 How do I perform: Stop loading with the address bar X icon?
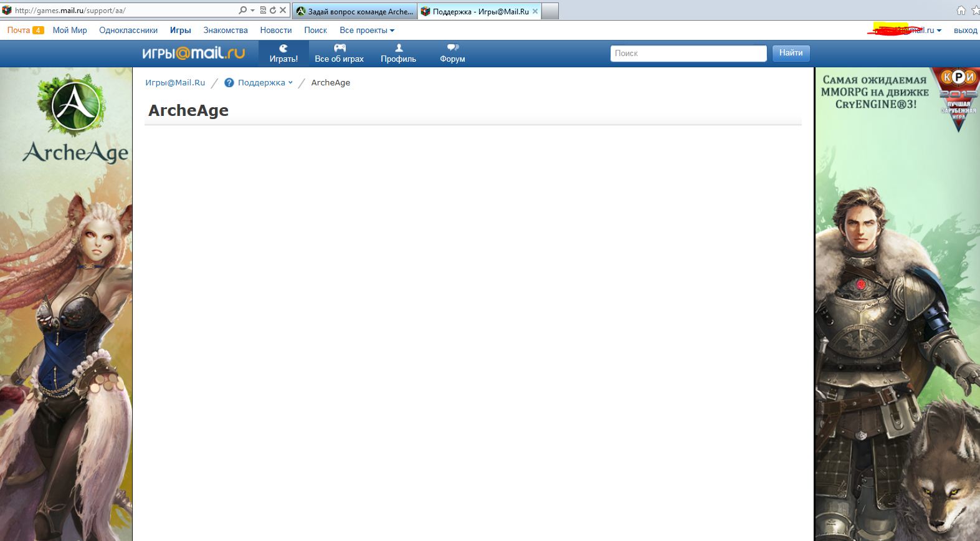(282, 10)
